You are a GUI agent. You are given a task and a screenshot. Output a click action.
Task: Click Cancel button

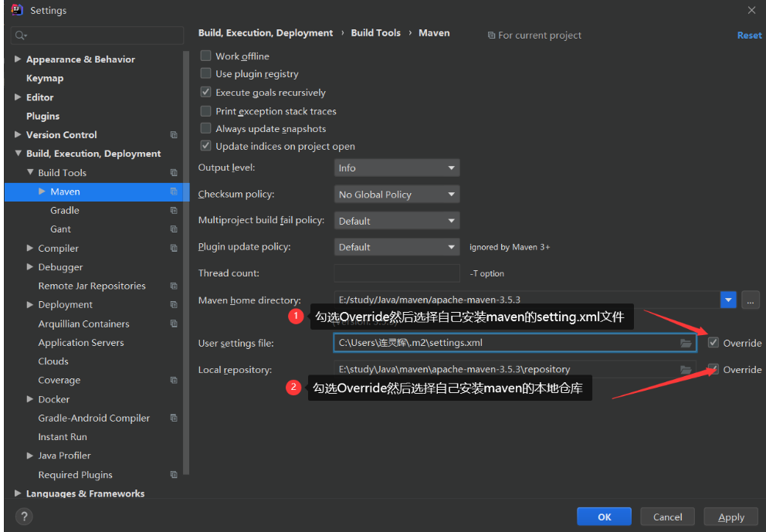click(x=667, y=517)
